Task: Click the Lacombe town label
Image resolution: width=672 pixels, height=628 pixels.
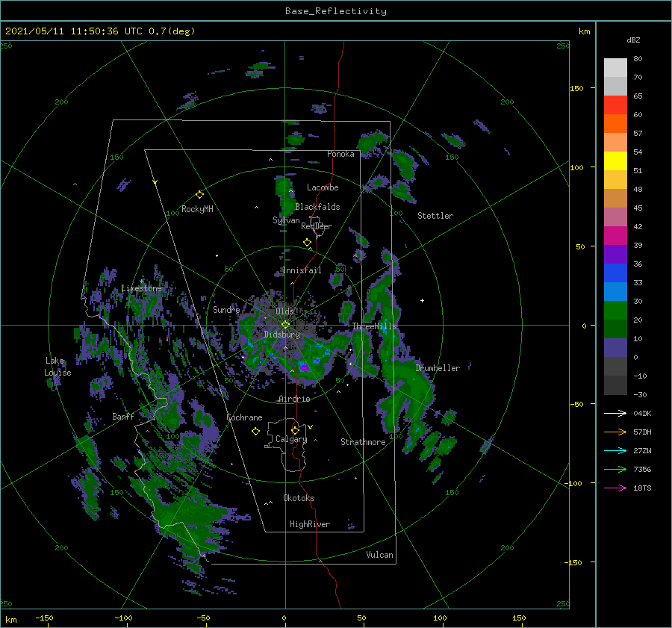Action: coord(323,187)
